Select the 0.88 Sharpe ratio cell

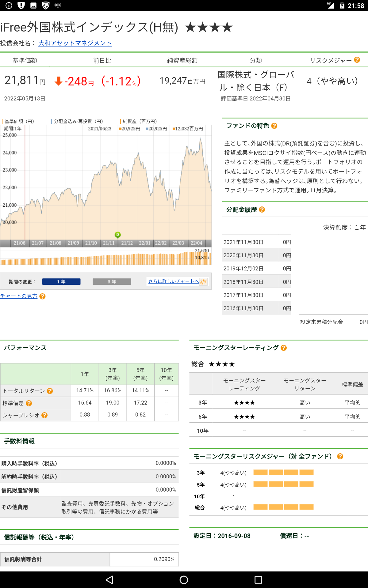[x=85, y=415]
